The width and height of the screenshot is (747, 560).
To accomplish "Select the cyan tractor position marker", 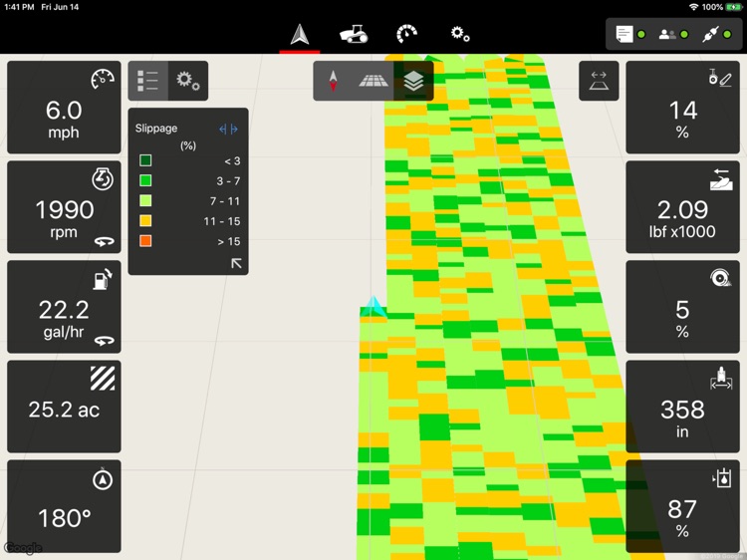I will tap(373, 307).
